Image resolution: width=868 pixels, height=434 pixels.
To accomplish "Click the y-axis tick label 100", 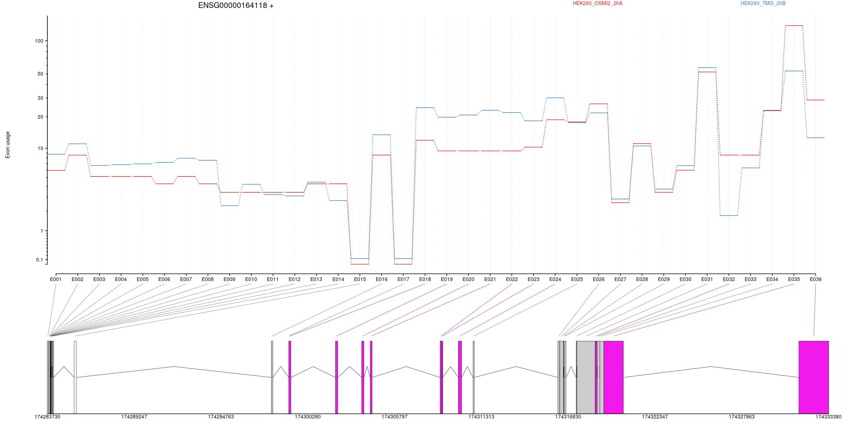I will [x=39, y=41].
